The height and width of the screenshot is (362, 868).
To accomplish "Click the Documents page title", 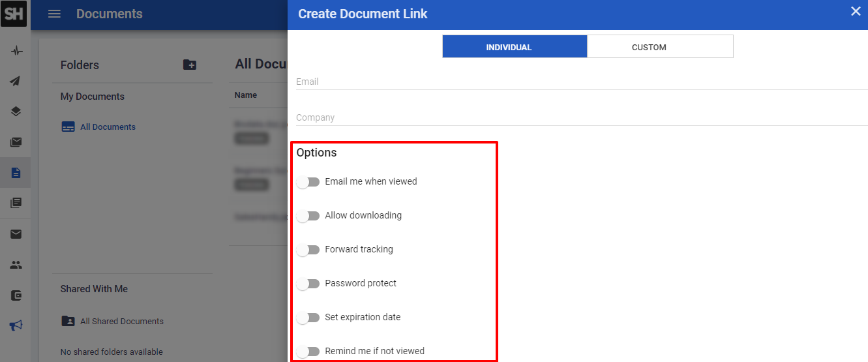I will click(x=110, y=14).
